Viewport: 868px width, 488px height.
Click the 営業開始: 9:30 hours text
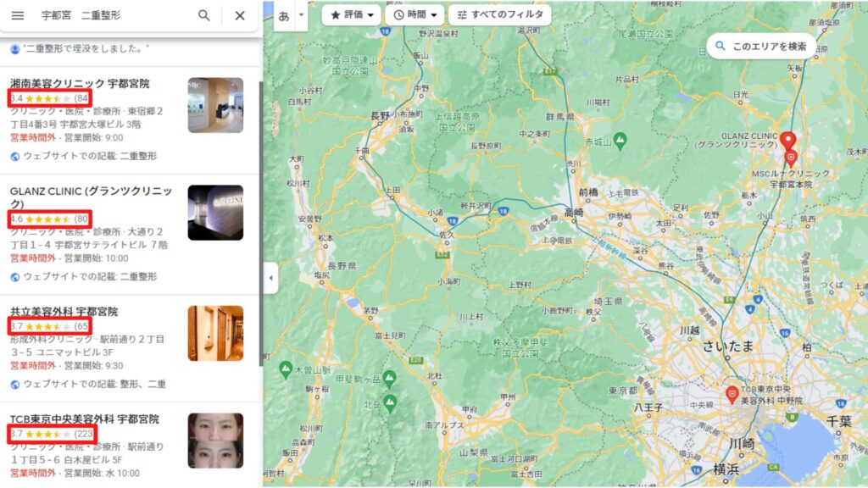coord(93,366)
